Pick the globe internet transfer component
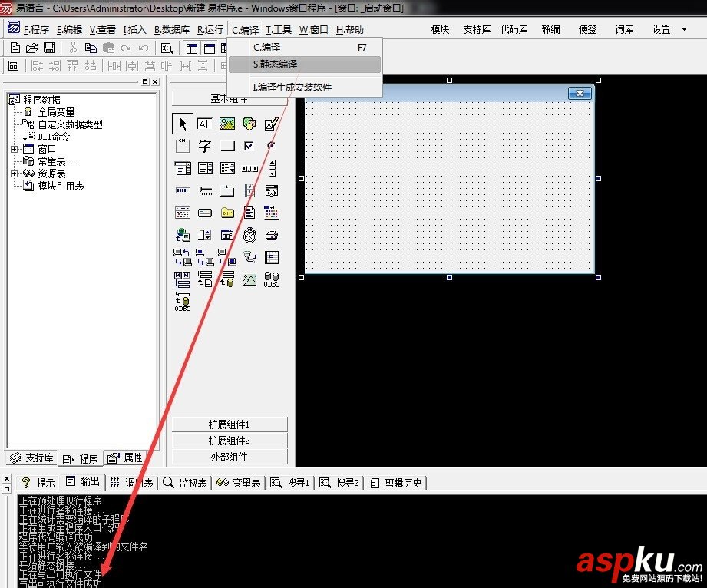Screen dimensions: 707x588 coord(183,235)
